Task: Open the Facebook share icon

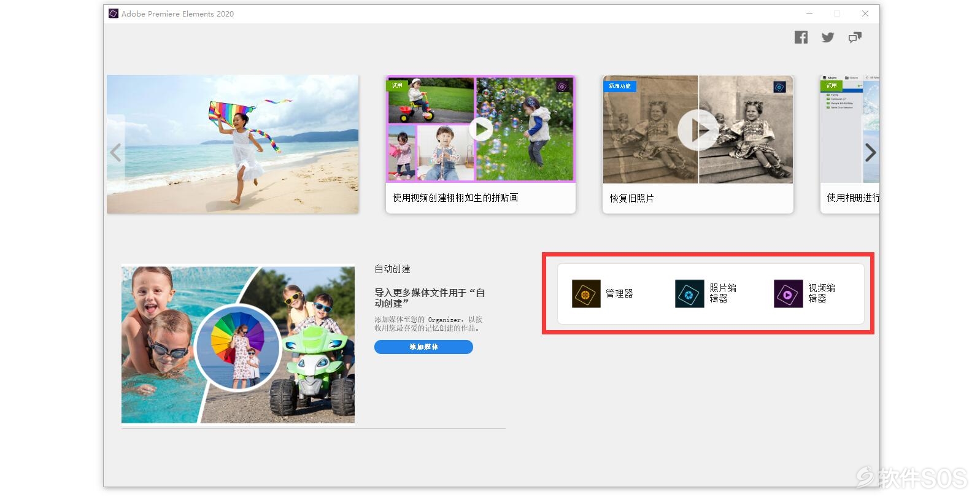Action: coord(801,37)
